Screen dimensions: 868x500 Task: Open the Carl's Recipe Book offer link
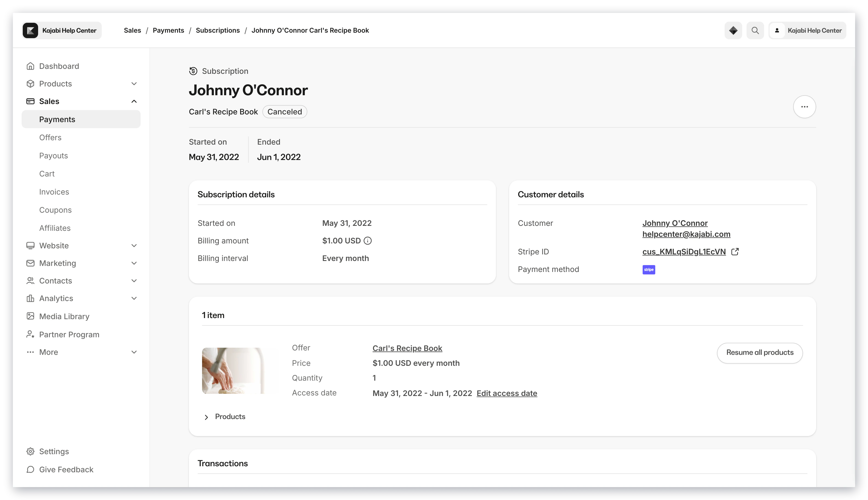pos(407,348)
